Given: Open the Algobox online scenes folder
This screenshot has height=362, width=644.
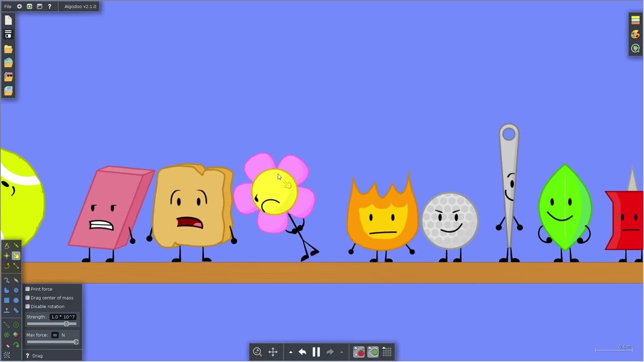Looking at the screenshot, I should tap(8, 63).
